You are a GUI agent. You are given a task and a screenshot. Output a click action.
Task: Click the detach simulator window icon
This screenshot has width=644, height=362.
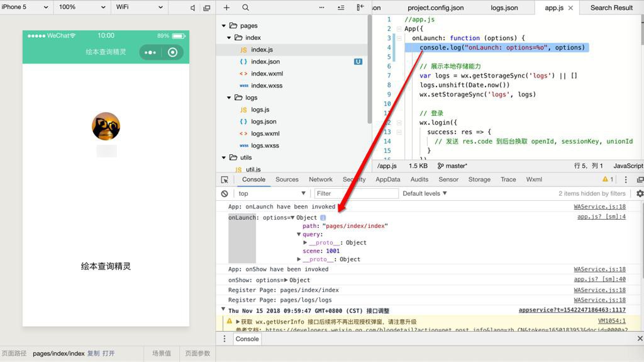[x=206, y=8]
